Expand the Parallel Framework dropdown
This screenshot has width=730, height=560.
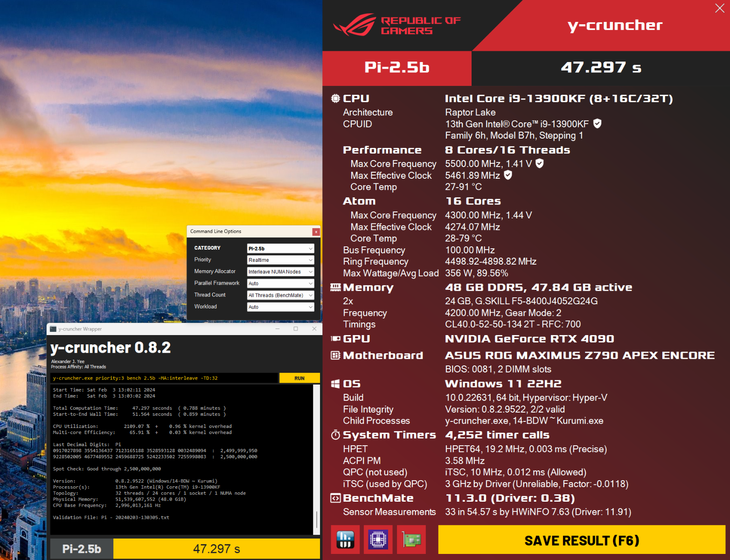[x=280, y=284]
